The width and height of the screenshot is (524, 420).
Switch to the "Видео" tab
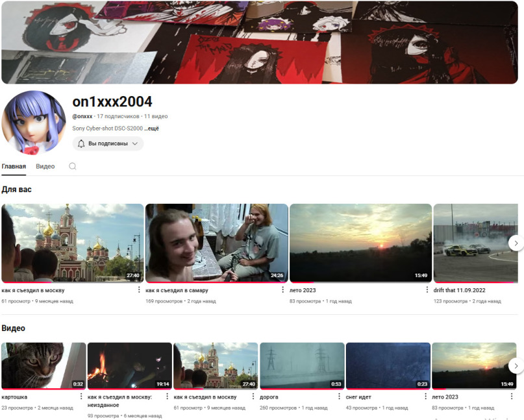45,166
